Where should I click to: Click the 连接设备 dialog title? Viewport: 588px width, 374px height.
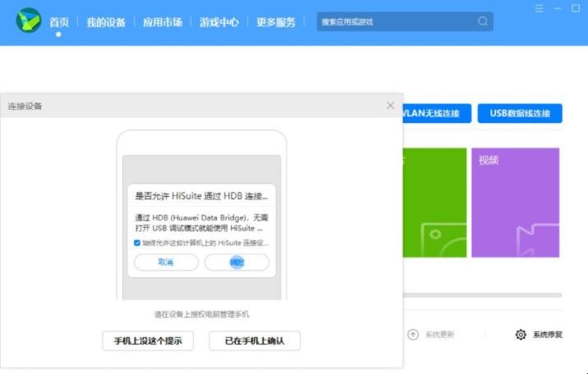pyautogui.click(x=25, y=106)
